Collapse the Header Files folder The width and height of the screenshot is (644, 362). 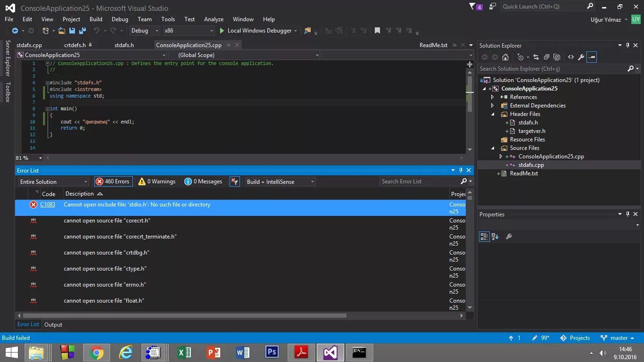click(492, 114)
